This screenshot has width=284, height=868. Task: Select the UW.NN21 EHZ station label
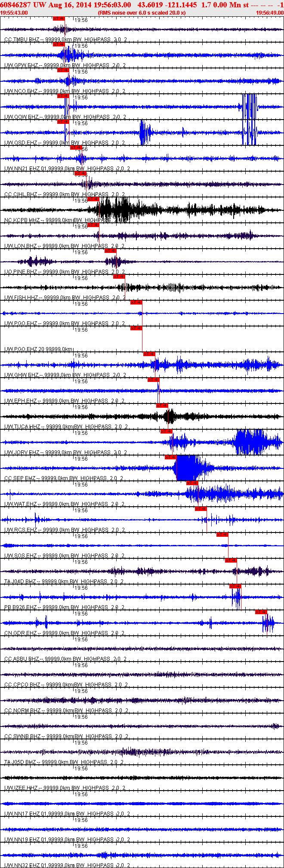pyautogui.click(x=67, y=169)
